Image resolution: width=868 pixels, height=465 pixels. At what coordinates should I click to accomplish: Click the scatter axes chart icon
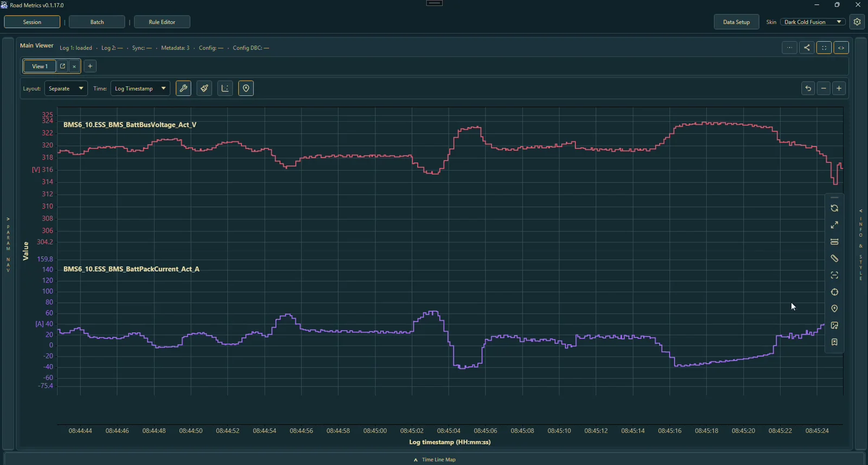[x=225, y=88]
